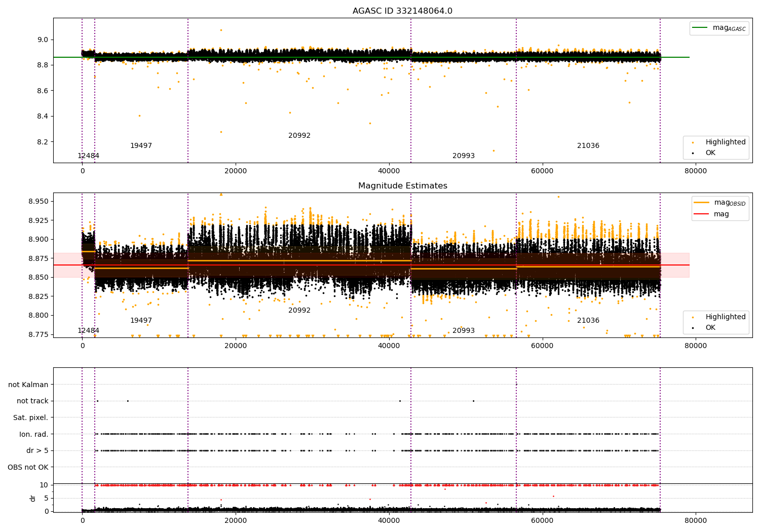Click the rotated 'dr' y-axis label
Image resolution: width=760 pixels, height=532 pixels.
click(x=33, y=498)
